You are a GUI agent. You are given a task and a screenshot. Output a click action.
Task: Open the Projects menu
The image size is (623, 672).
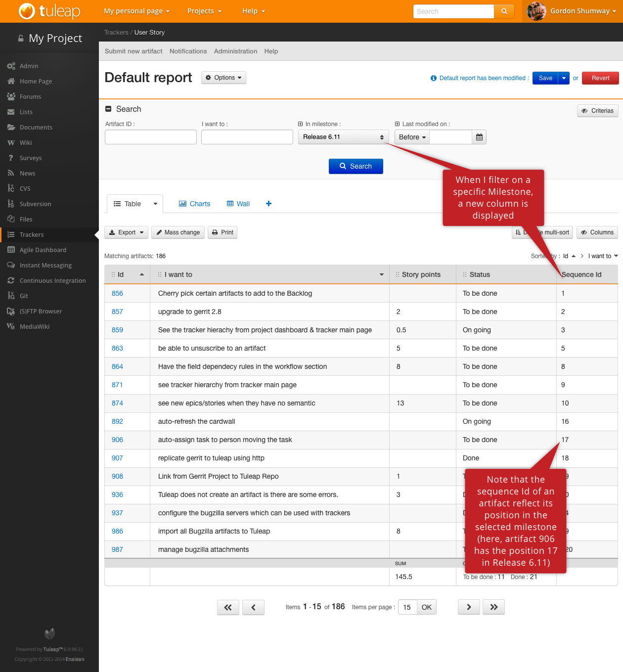(x=204, y=11)
